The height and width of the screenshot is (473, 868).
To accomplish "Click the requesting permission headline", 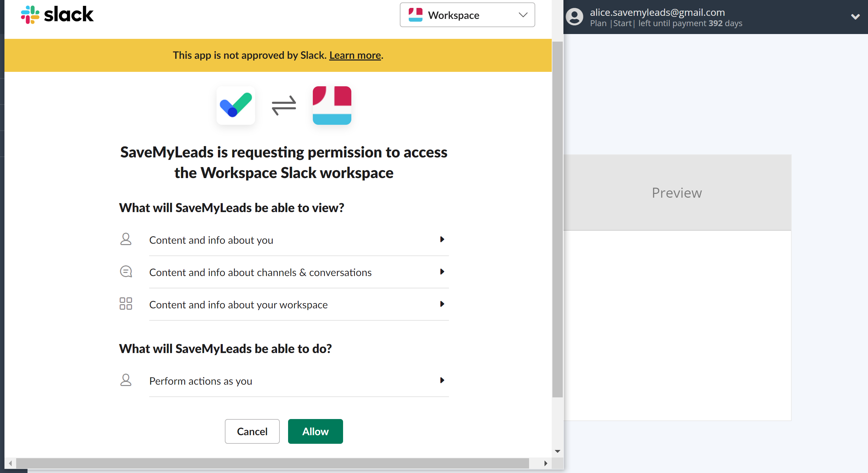I will (x=284, y=162).
